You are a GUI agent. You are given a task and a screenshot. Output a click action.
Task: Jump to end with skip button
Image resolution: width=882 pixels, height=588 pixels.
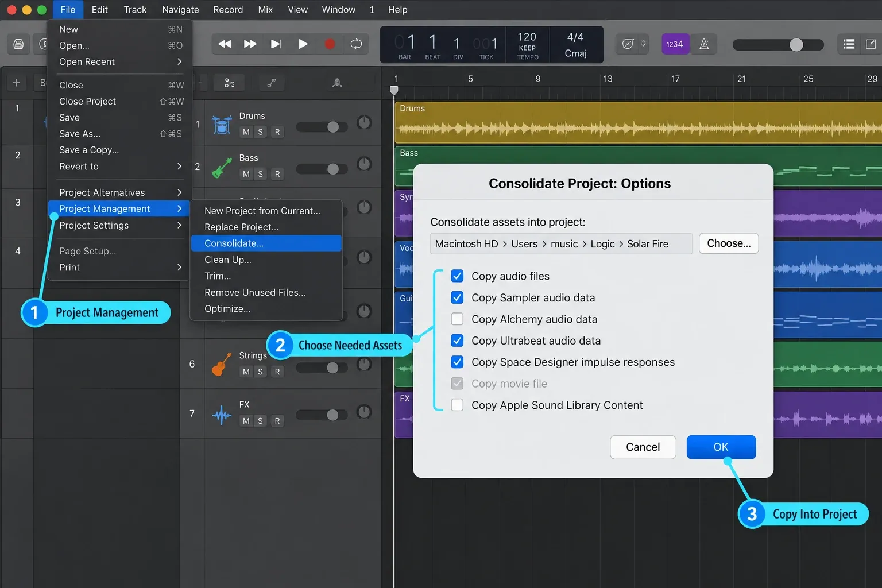[276, 44]
